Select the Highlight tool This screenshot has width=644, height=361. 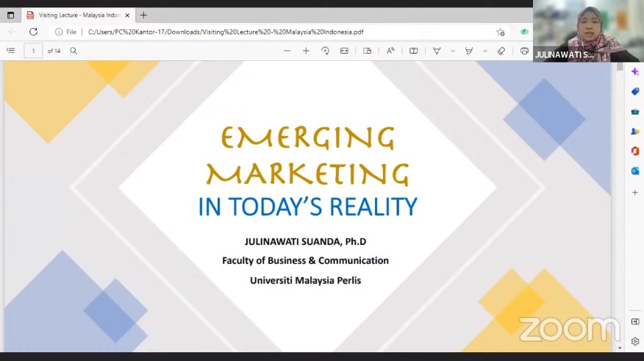pos(468,51)
